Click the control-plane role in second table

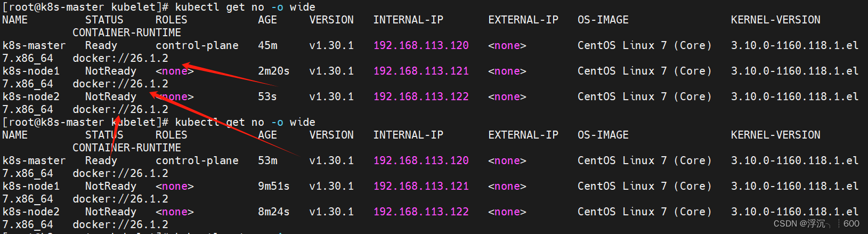click(x=197, y=160)
